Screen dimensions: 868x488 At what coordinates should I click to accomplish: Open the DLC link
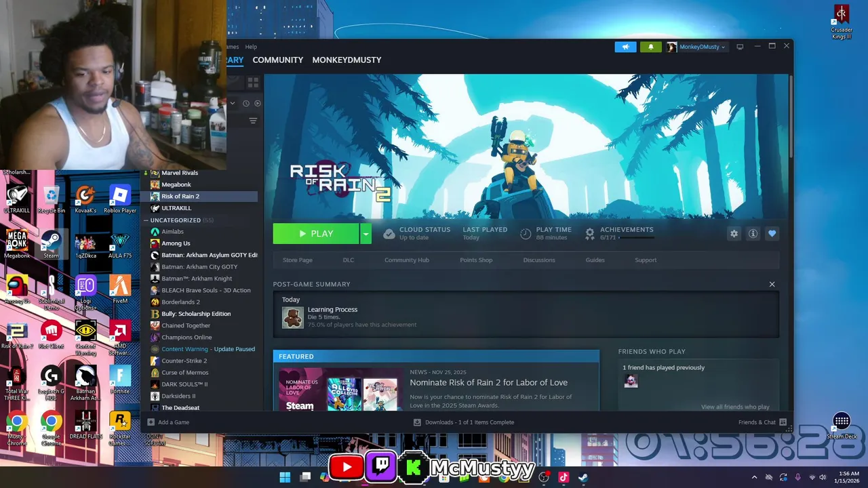pyautogui.click(x=349, y=260)
